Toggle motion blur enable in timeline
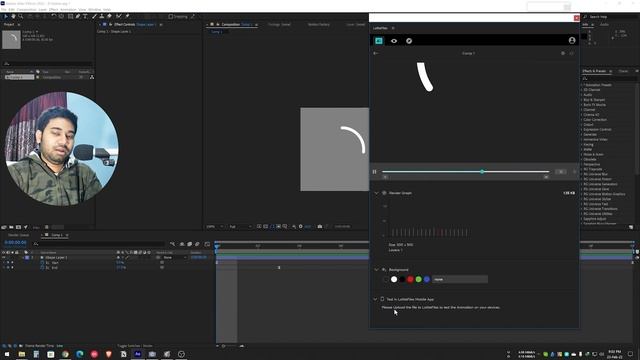The height and width of the screenshot is (360, 640). pos(197,244)
